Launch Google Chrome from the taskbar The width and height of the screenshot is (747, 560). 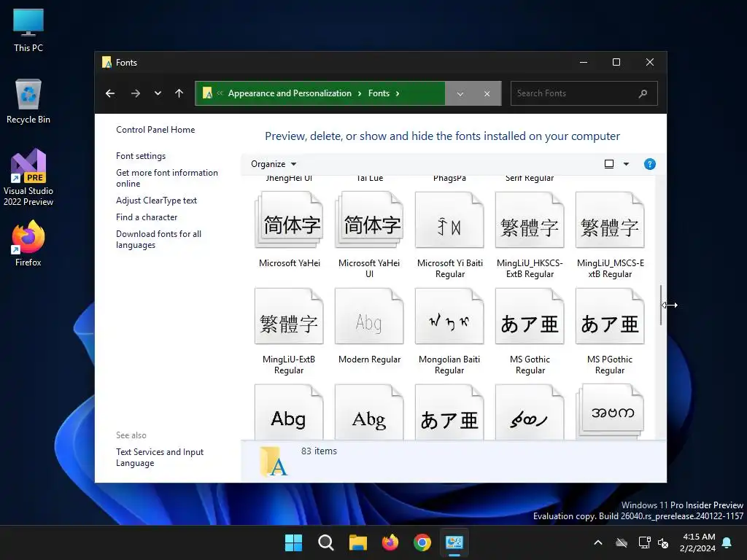422,542
